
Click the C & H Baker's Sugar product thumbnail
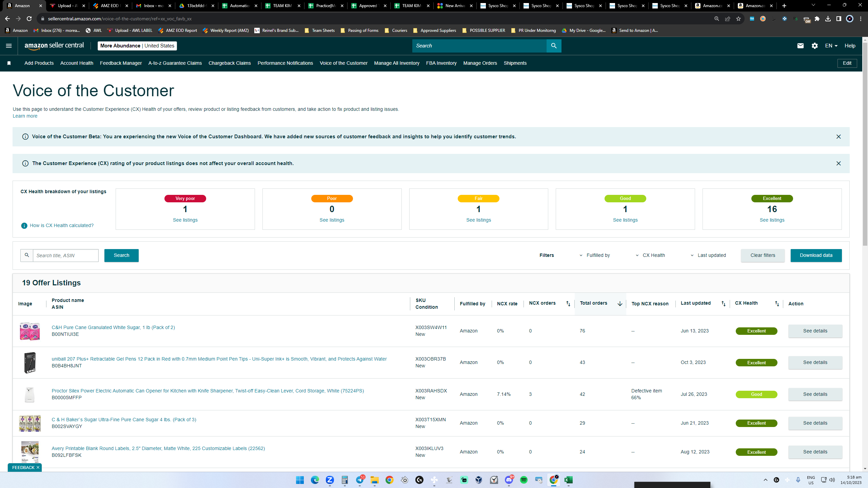point(30,423)
